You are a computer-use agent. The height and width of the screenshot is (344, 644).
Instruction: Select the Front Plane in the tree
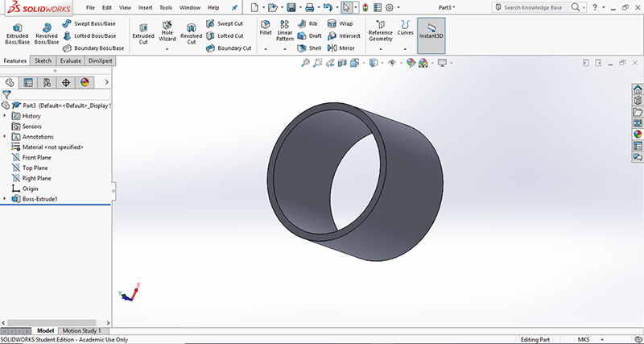pyautogui.click(x=36, y=157)
